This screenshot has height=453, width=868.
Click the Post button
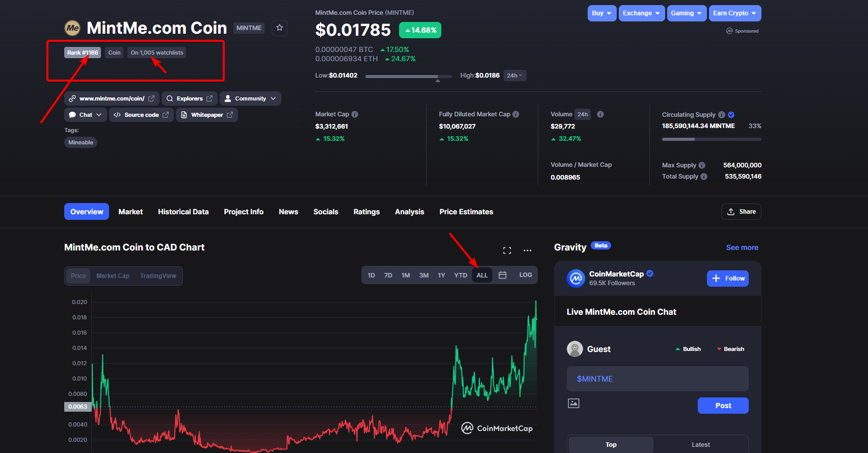point(723,406)
